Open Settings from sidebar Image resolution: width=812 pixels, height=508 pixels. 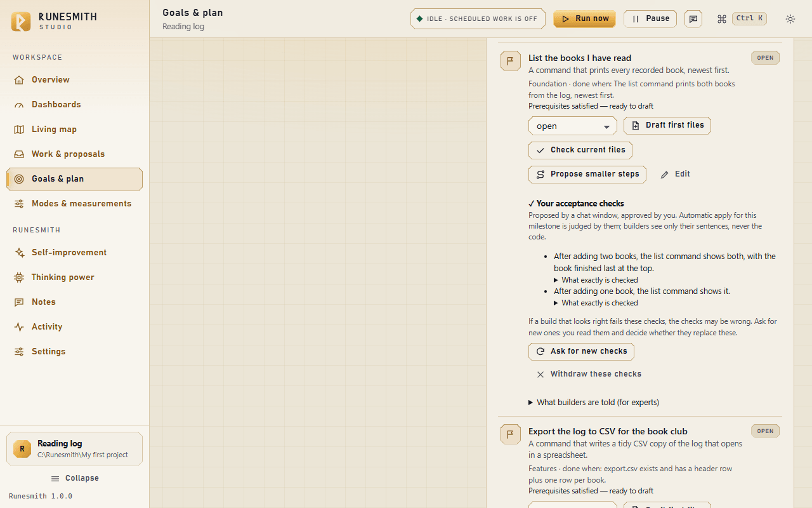[x=74, y=352]
